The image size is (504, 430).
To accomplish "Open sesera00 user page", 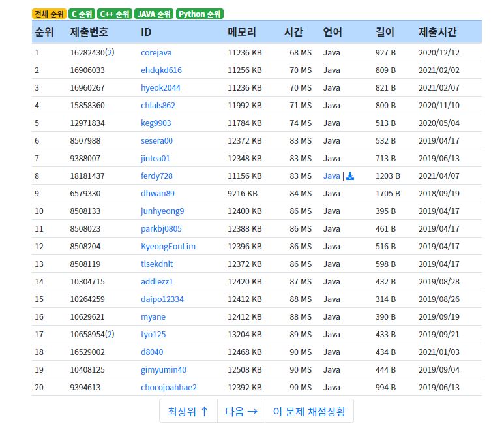I will pos(157,141).
